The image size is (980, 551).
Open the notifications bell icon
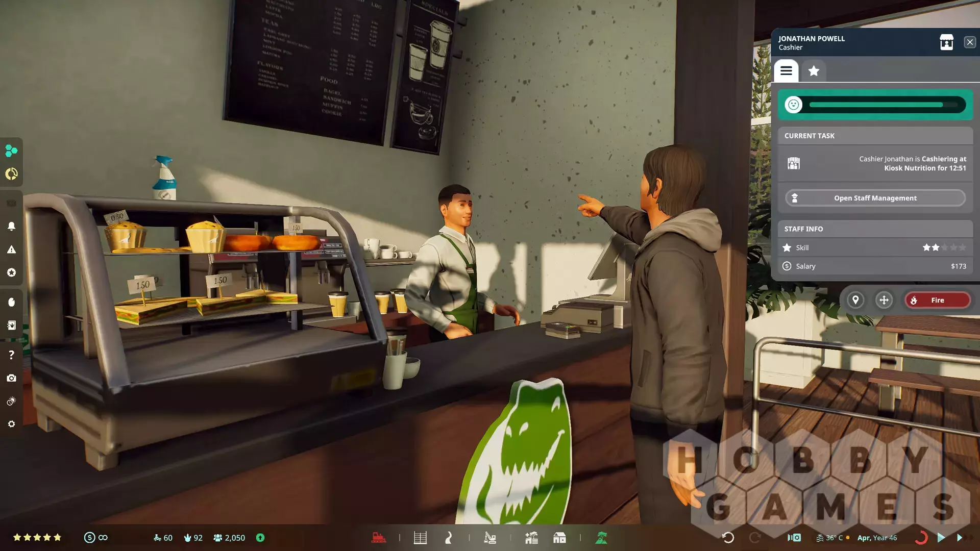11,226
